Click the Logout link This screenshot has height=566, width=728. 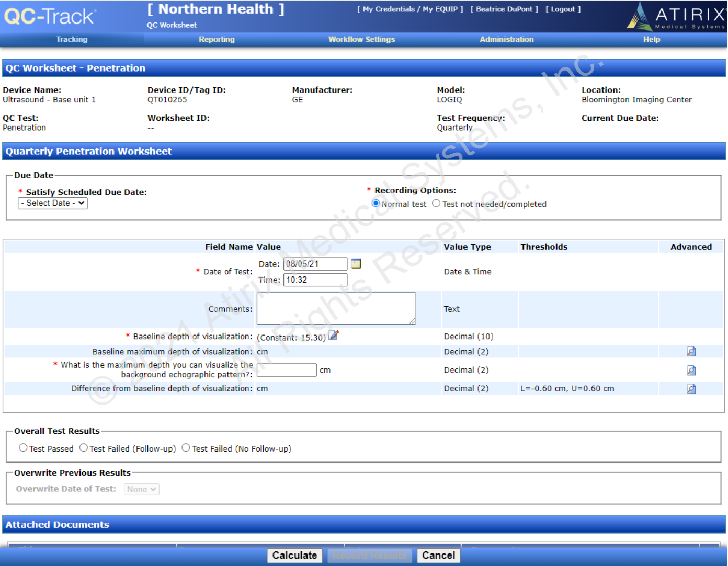563,9
